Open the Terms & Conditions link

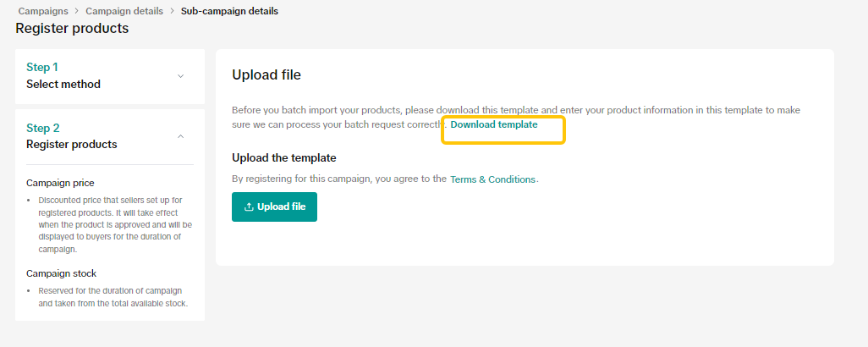point(492,179)
